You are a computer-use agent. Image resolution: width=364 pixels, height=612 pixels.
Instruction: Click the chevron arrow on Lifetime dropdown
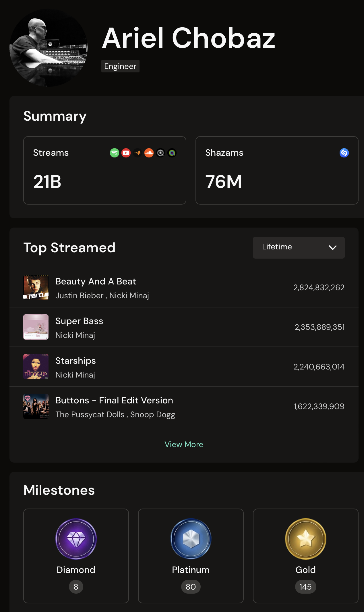tap(333, 248)
